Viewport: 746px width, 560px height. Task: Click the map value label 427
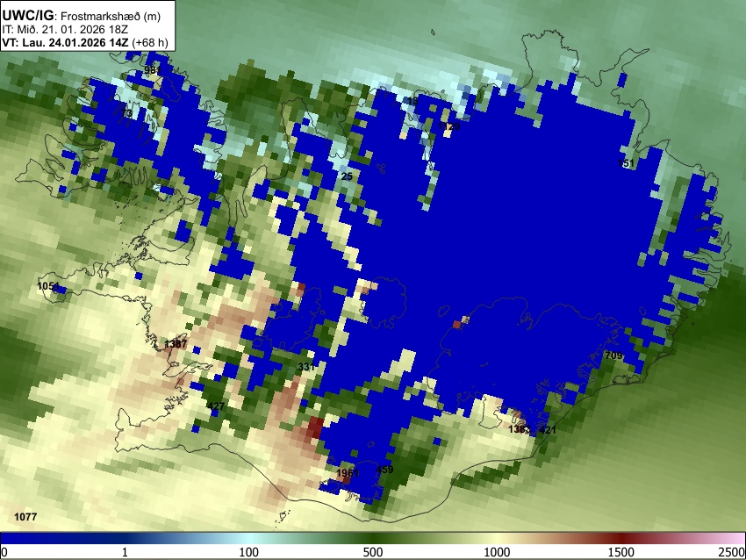pos(216,406)
